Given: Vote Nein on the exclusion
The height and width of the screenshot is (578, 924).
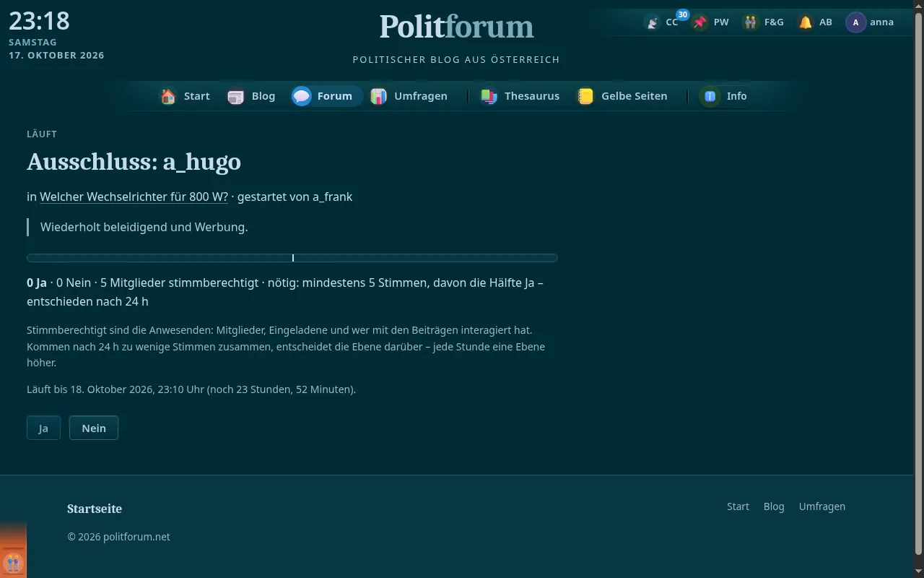Looking at the screenshot, I should pyautogui.click(x=94, y=428).
